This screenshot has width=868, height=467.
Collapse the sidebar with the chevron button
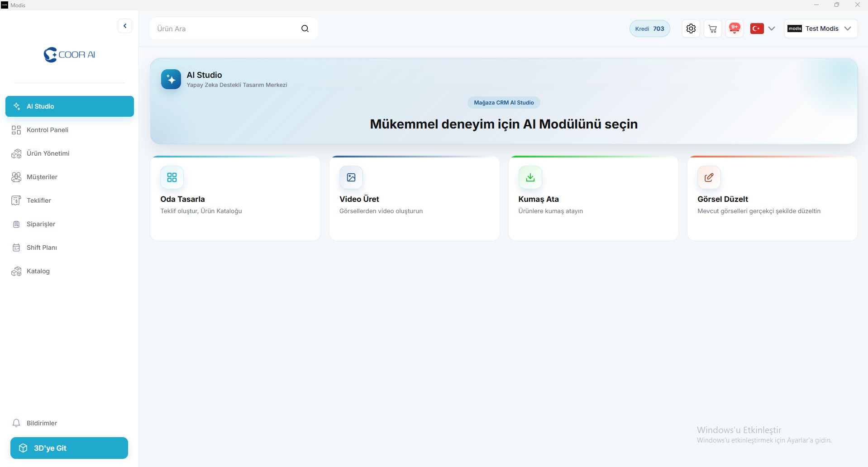125,26
